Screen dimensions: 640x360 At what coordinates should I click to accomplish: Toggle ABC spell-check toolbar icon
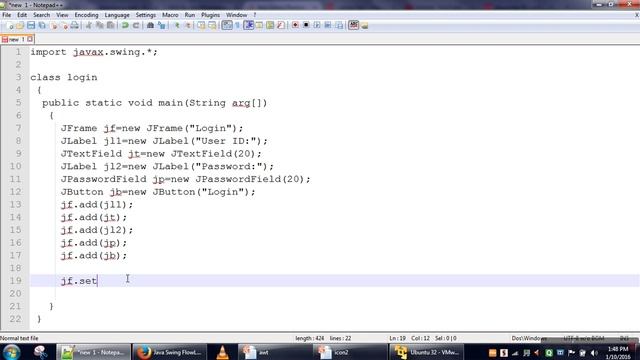tap(353, 25)
